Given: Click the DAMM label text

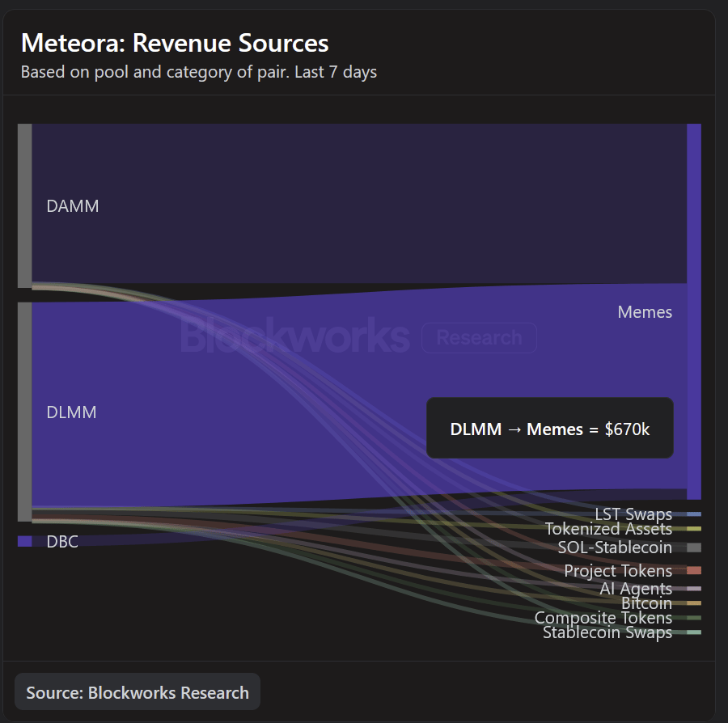Looking at the screenshot, I should pyautogui.click(x=73, y=206).
